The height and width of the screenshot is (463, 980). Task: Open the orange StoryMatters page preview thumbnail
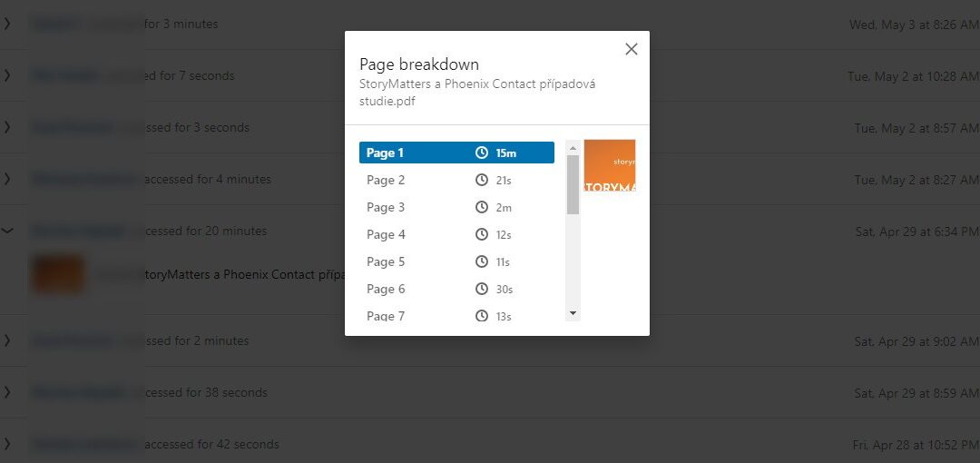610,165
